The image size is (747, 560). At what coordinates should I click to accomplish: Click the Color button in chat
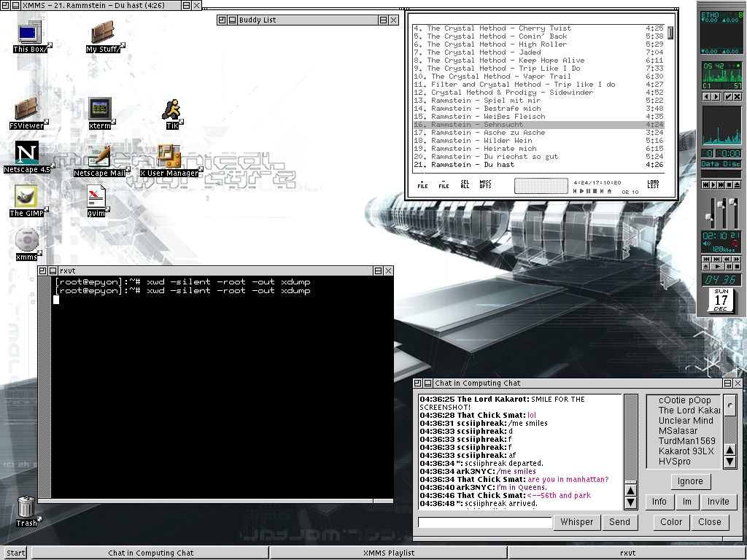(671, 522)
